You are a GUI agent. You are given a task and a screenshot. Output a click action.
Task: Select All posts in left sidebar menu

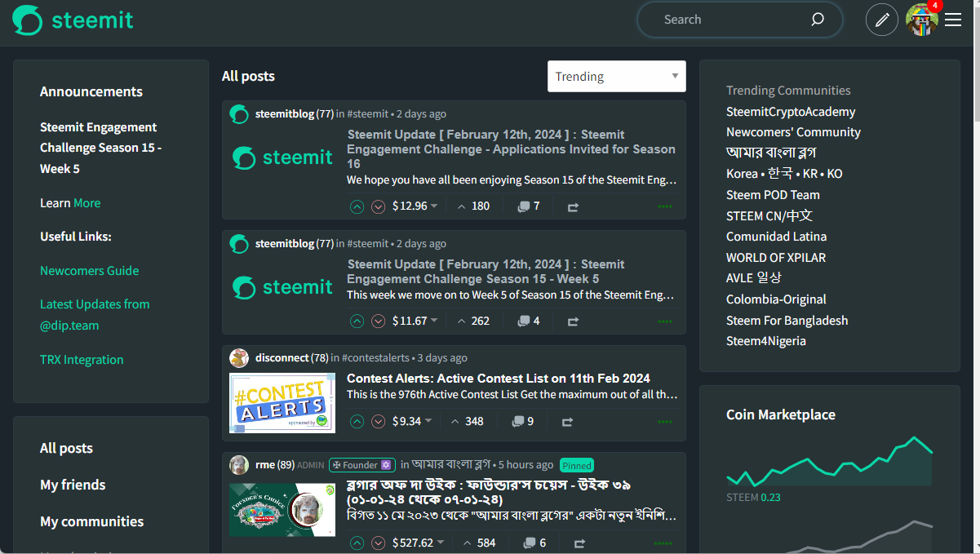[x=66, y=448]
